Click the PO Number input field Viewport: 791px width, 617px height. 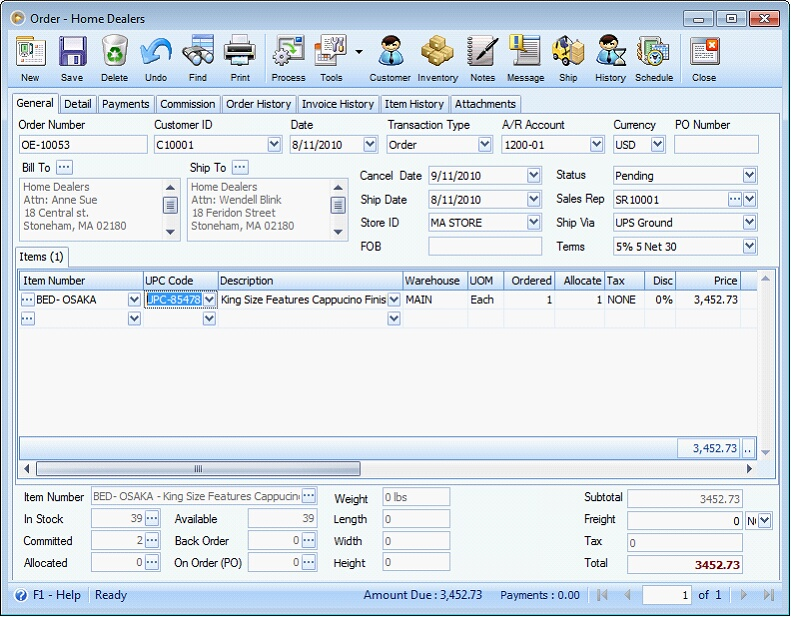pyautogui.click(x=716, y=145)
